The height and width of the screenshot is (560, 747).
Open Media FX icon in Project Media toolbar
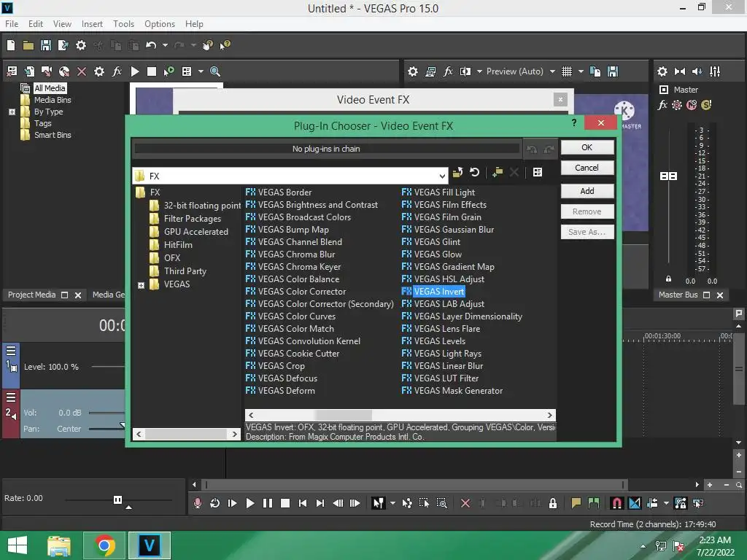(x=117, y=71)
